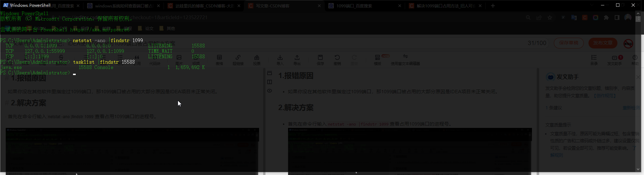Click screenshot thumbnail in left editing pane

132,151
